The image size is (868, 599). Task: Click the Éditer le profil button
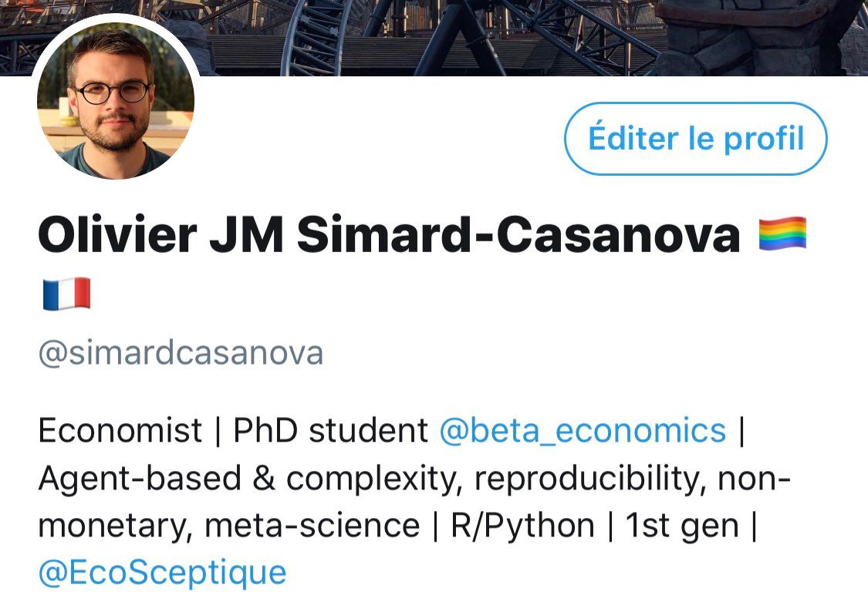695,139
